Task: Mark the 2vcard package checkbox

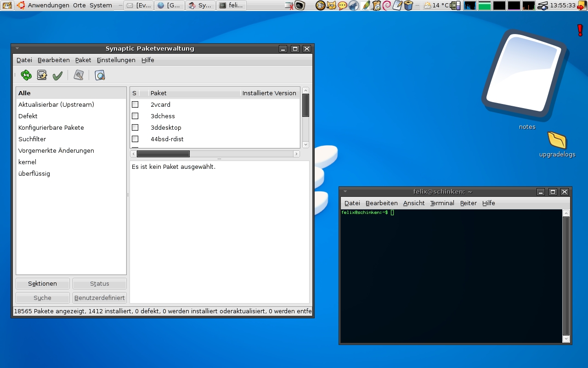Action: (135, 104)
